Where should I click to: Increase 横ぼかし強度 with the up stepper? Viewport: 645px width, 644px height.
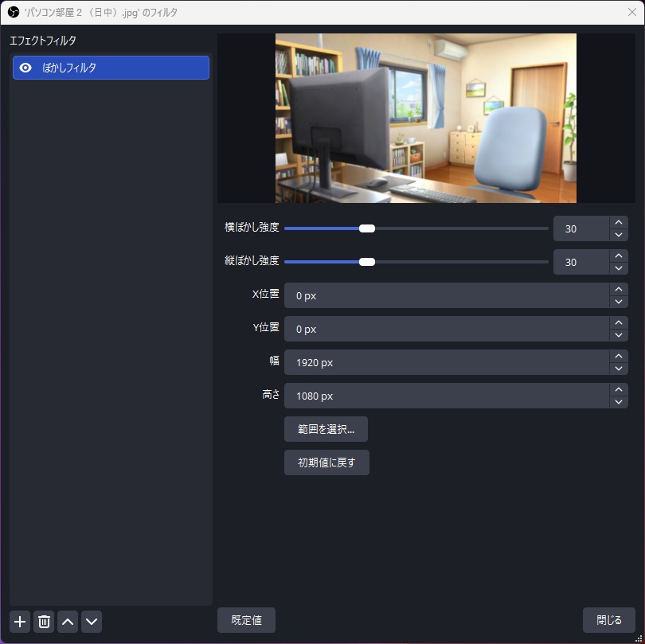click(x=619, y=222)
